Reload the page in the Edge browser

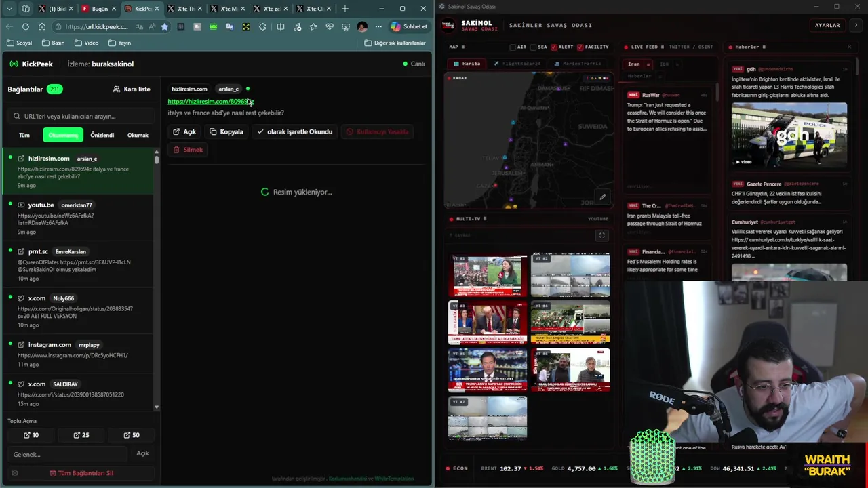[26, 26]
